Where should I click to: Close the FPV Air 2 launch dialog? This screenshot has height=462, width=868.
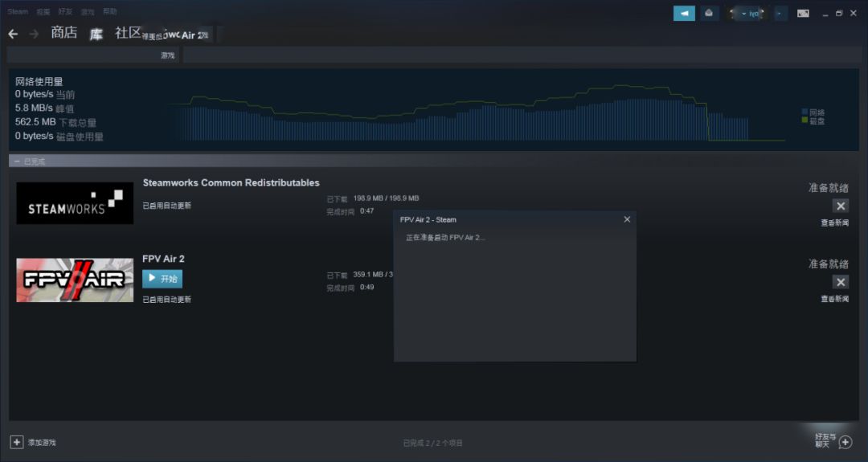[x=627, y=219]
